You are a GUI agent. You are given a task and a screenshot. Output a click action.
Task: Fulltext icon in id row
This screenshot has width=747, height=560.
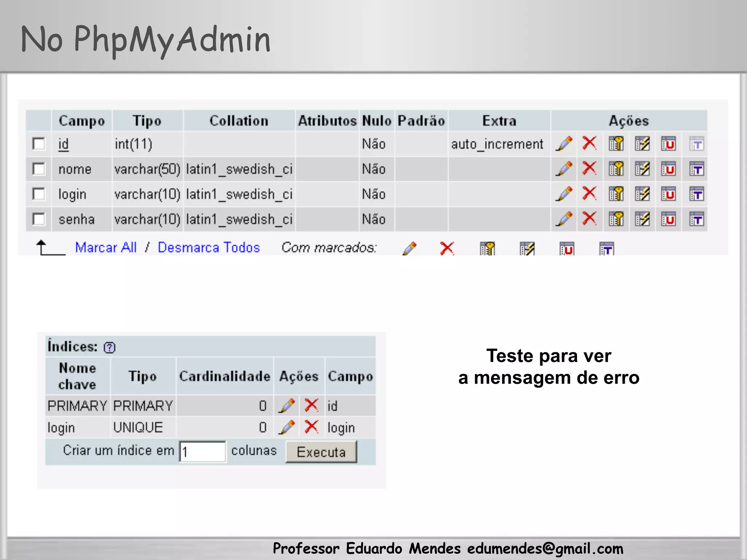696,144
